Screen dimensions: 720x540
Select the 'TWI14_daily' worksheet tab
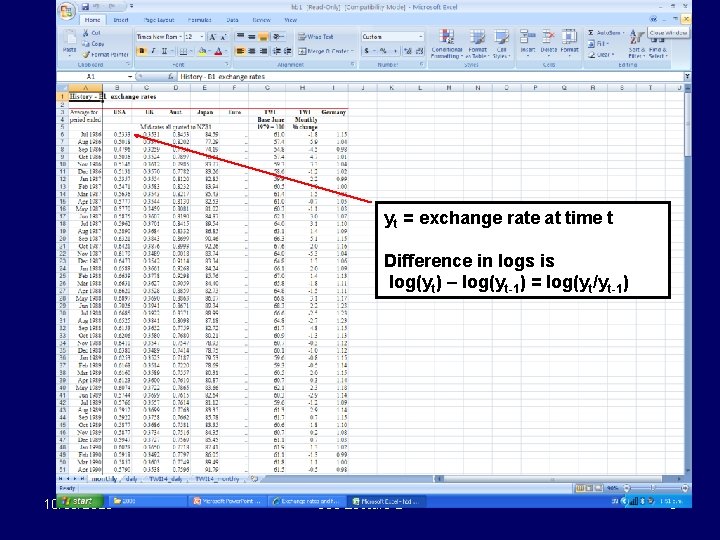166,479
